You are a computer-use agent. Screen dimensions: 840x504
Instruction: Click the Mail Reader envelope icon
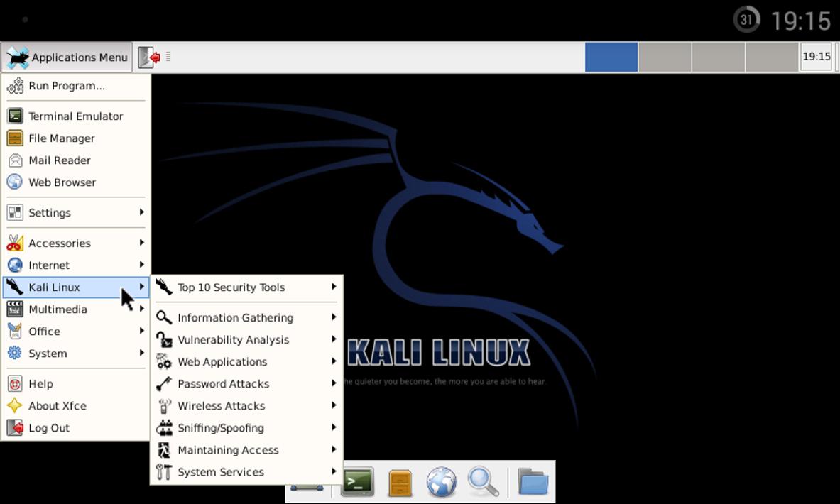(x=15, y=160)
